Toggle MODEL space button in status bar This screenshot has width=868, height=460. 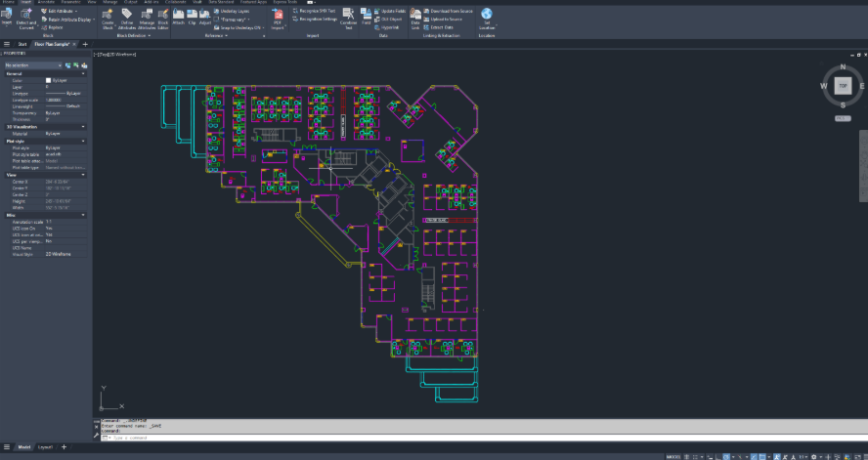[x=673, y=457]
